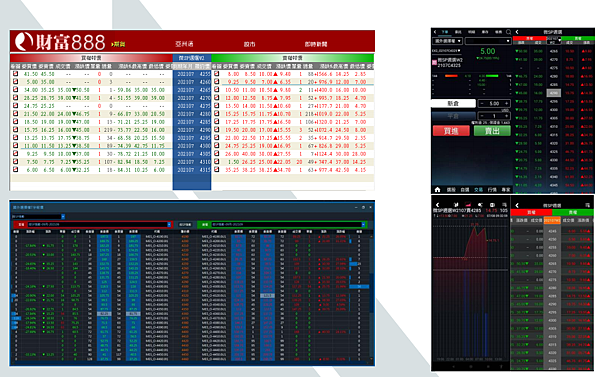The height and width of the screenshot is (377, 600).
Task: Tap the back arrow on the upper mobile option chain
Action: tap(517, 32)
